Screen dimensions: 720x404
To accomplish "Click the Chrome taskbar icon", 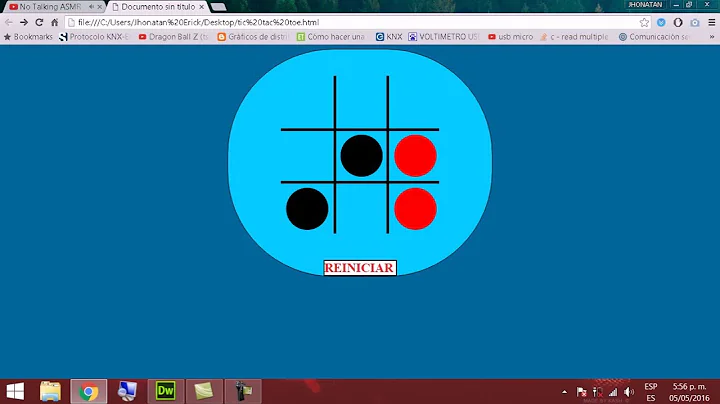I will coord(89,392).
